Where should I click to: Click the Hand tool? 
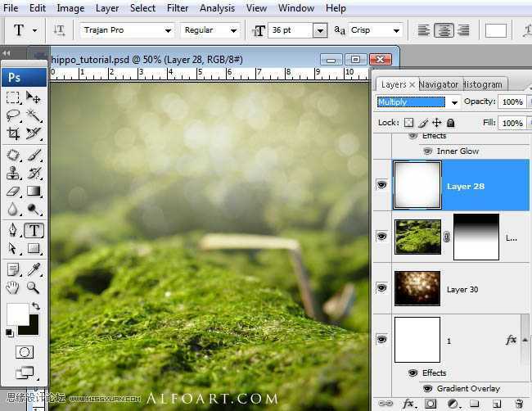tap(13, 287)
